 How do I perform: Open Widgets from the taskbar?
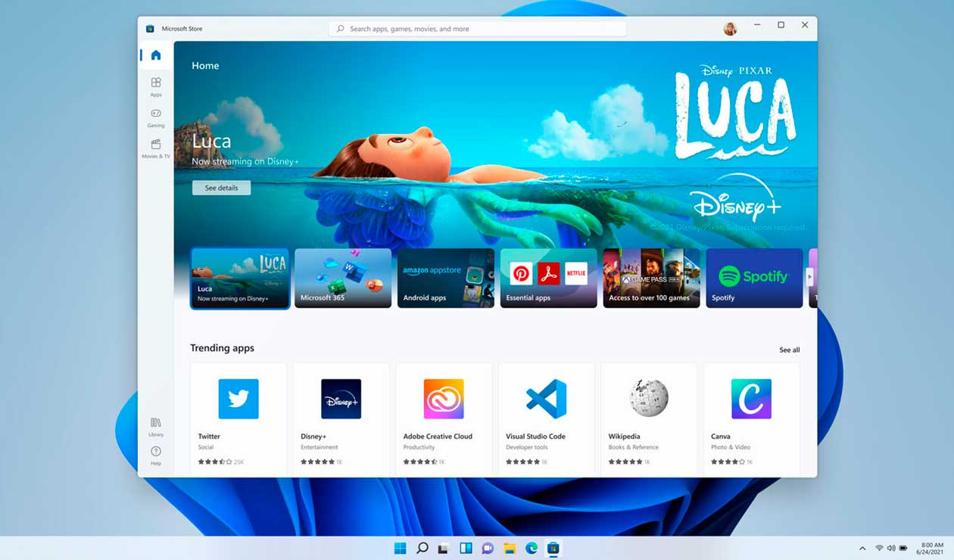click(x=466, y=548)
